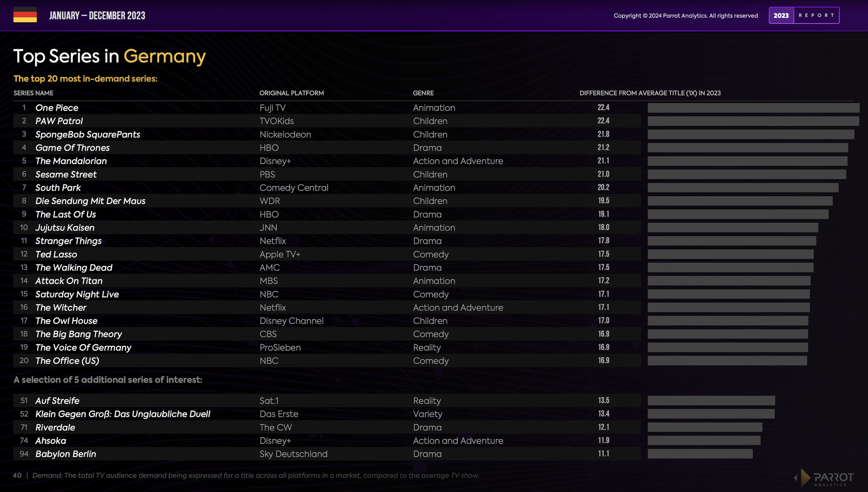Viewport: 868px width, 492px height.
Task: Click the 'TVOKids' platform cell
Action: click(x=277, y=121)
